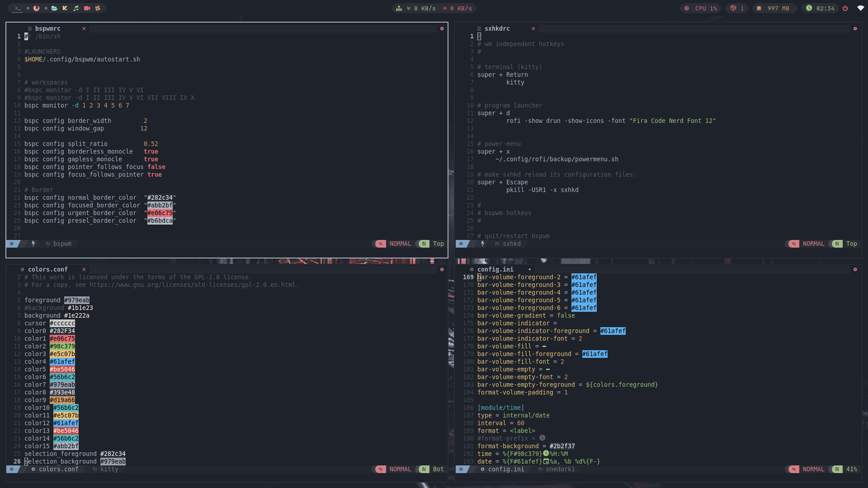Click the ${colors.foreground} reference in config.ini
Image resolution: width=868 pixels, height=488 pixels.
pyautogui.click(x=622, y=385)
